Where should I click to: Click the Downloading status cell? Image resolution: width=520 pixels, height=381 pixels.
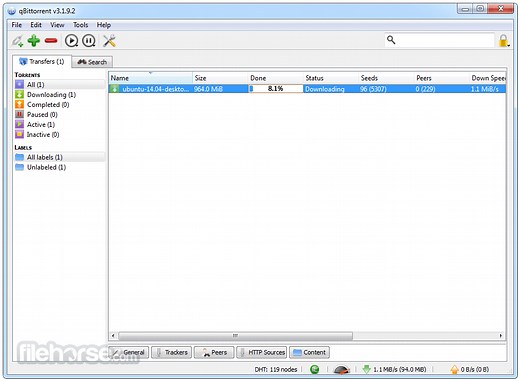coord(325,89)
